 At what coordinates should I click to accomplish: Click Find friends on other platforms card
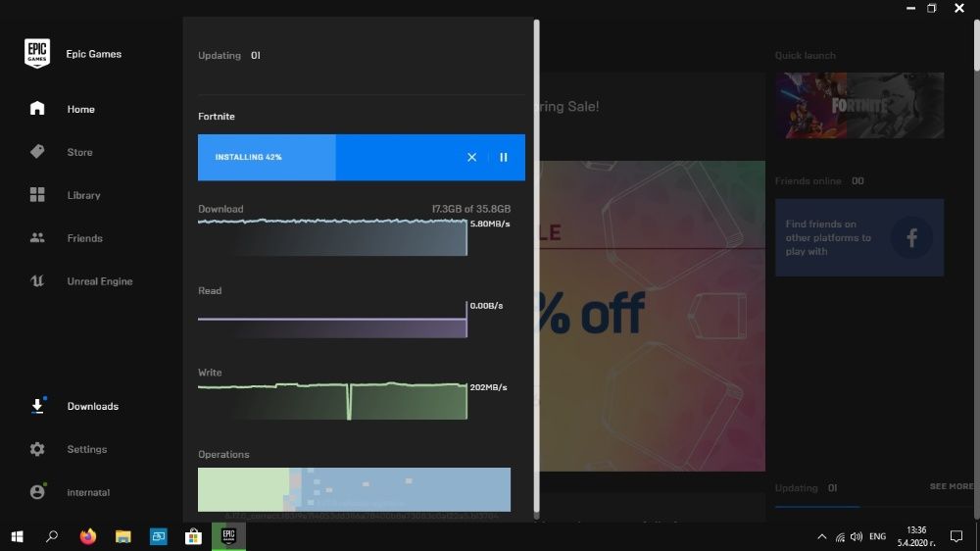point(859,237)
